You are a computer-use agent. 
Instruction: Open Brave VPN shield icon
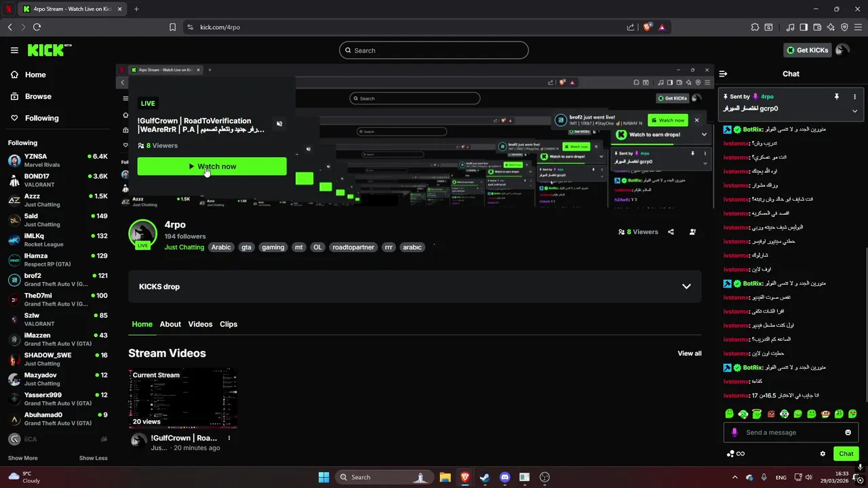(844, 27)
